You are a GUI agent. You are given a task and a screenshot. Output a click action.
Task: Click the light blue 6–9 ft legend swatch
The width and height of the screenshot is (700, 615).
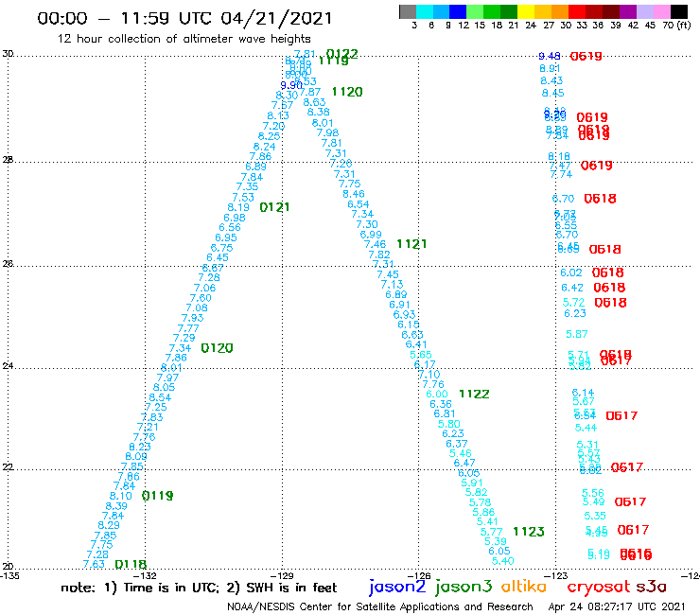tap(441, 11)
